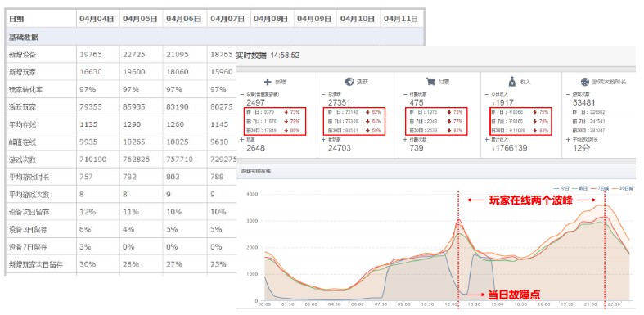Select the 设备3日留存 row label
644x315 pixels.
[29, 230]
